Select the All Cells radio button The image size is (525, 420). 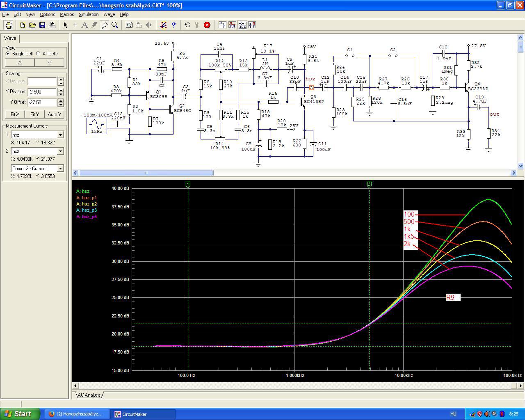click(38, 54)
